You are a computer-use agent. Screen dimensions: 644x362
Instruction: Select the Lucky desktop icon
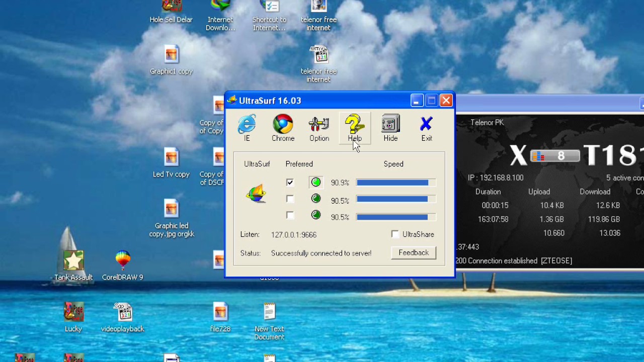(73, 317)
